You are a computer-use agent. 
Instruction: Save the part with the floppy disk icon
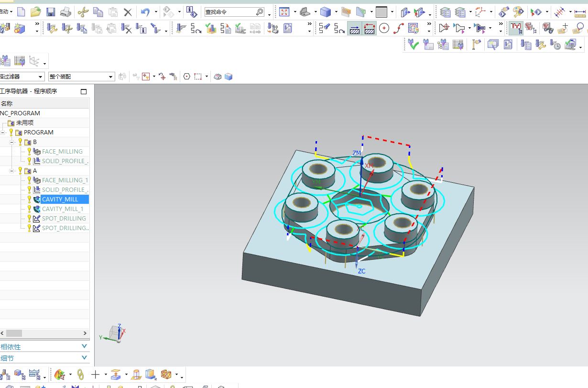[51, 11]
